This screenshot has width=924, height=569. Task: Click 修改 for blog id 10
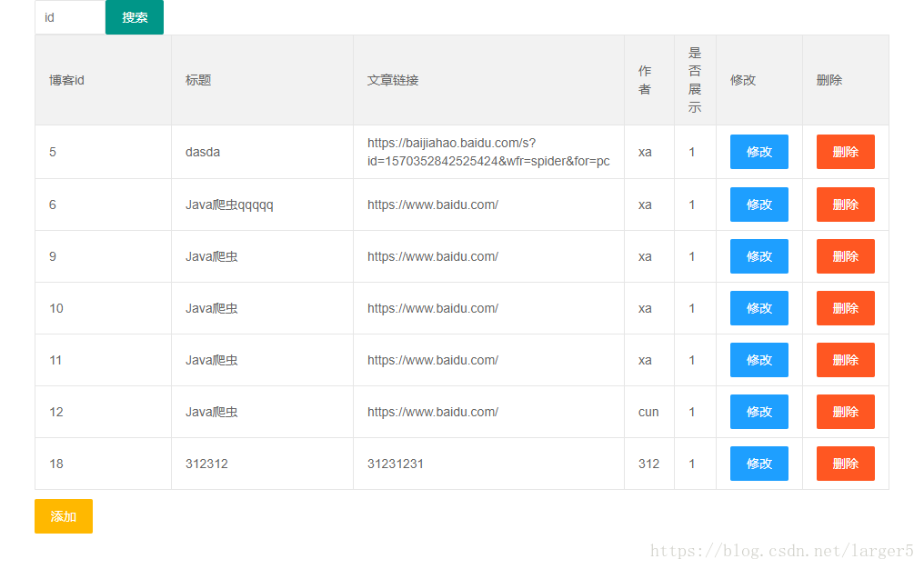click(x=758, y=307)
